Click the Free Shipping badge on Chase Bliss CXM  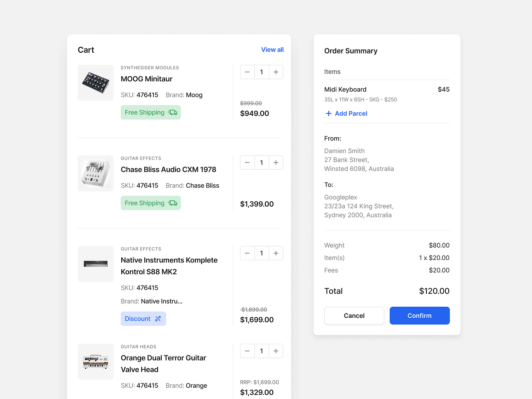click(151, 203)
